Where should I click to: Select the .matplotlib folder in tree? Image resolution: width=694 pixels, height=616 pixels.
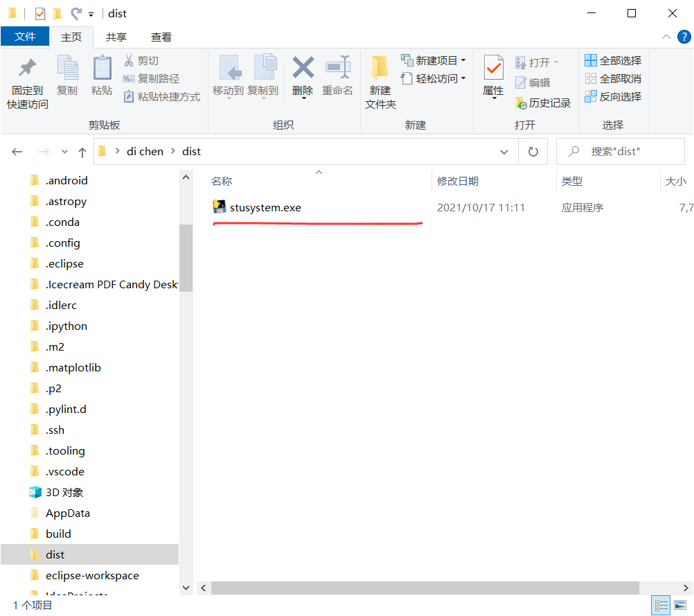[73, 367]
